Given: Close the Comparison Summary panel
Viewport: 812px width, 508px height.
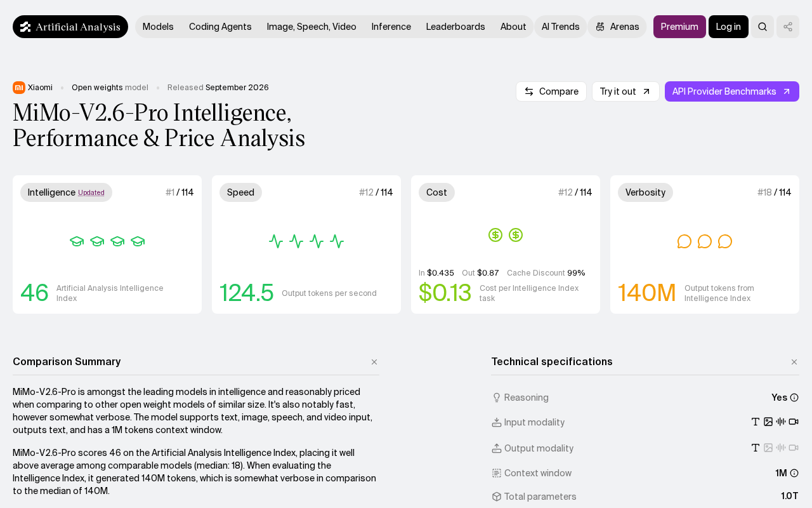Looking at the screenshot, I should coord(374,362).
